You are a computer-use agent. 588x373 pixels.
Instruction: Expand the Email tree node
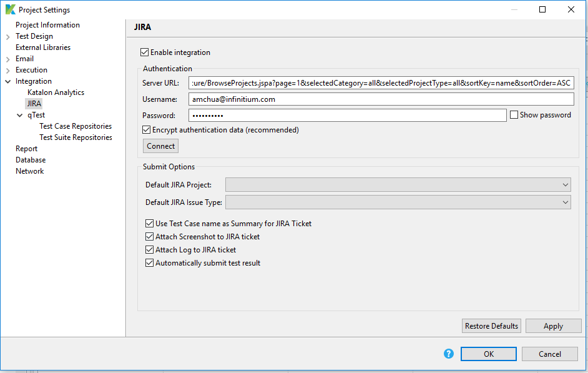pyautogui.click(x=8, y=59)
